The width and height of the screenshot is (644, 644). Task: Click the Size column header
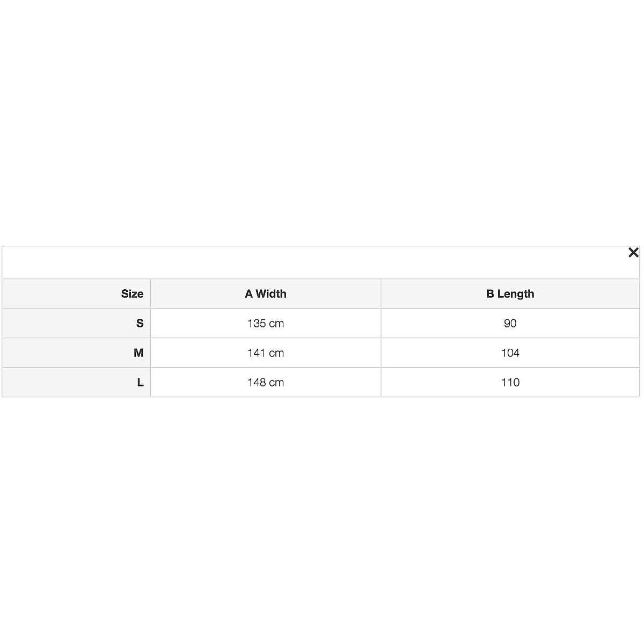point(132,294)
